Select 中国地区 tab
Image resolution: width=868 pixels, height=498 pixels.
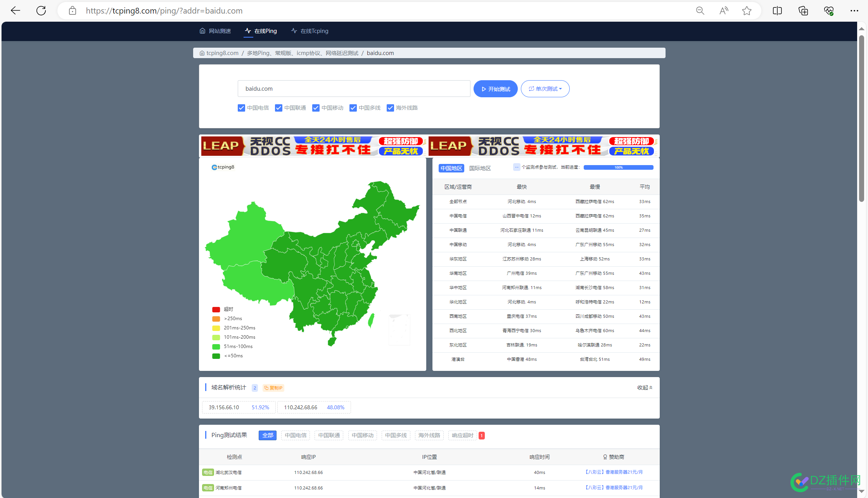click(x=451, y=168)
